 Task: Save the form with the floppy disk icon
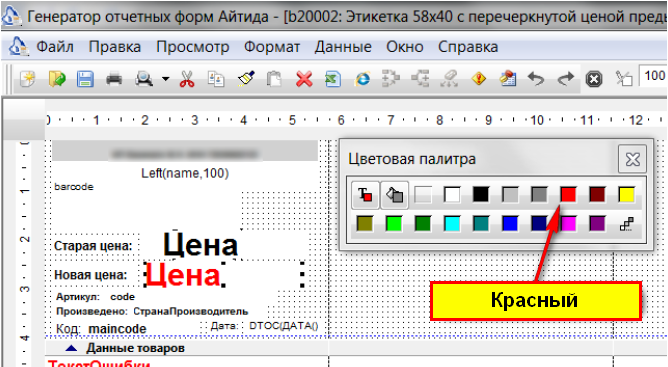pyautogui.click(x=85, y=79)
